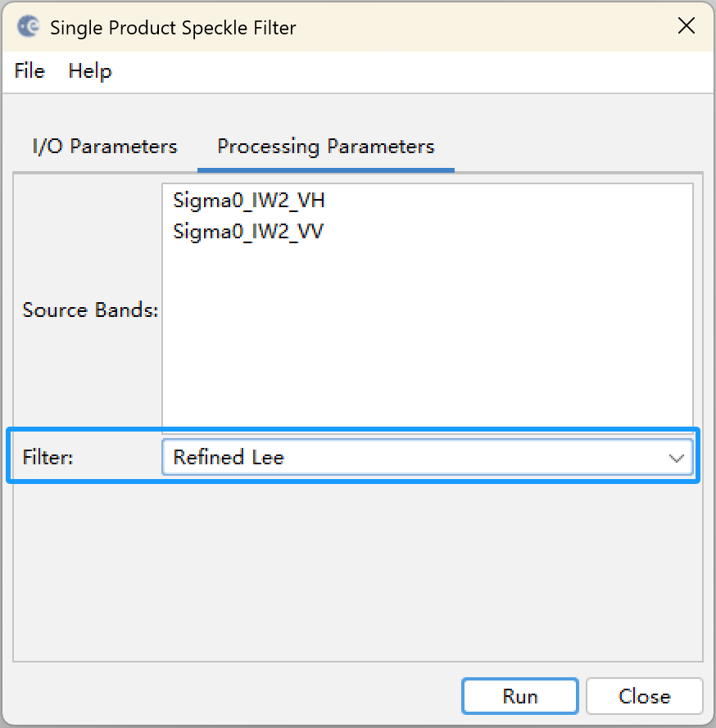The image size is (716, 728).
Task: Open the File menu
Action: [29, 71]
